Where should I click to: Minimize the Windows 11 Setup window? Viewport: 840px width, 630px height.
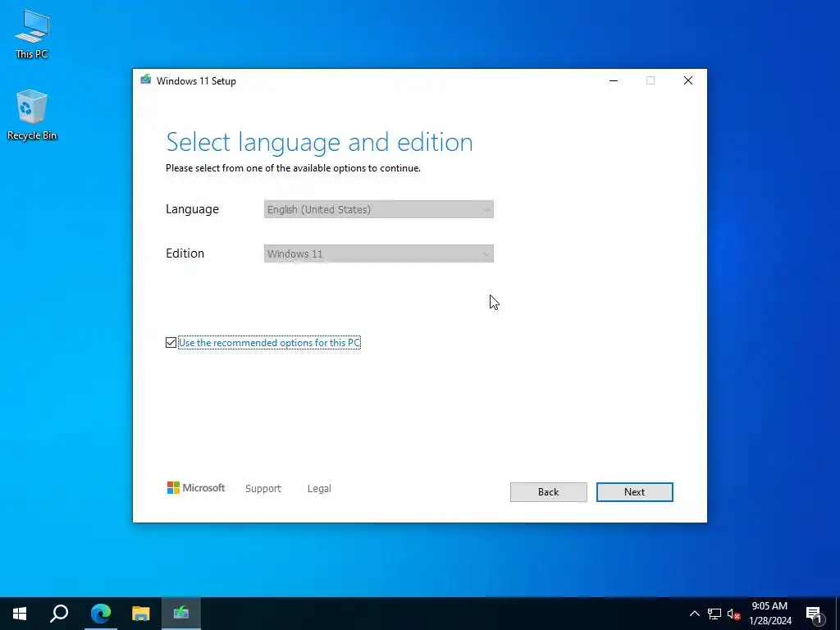614,80
